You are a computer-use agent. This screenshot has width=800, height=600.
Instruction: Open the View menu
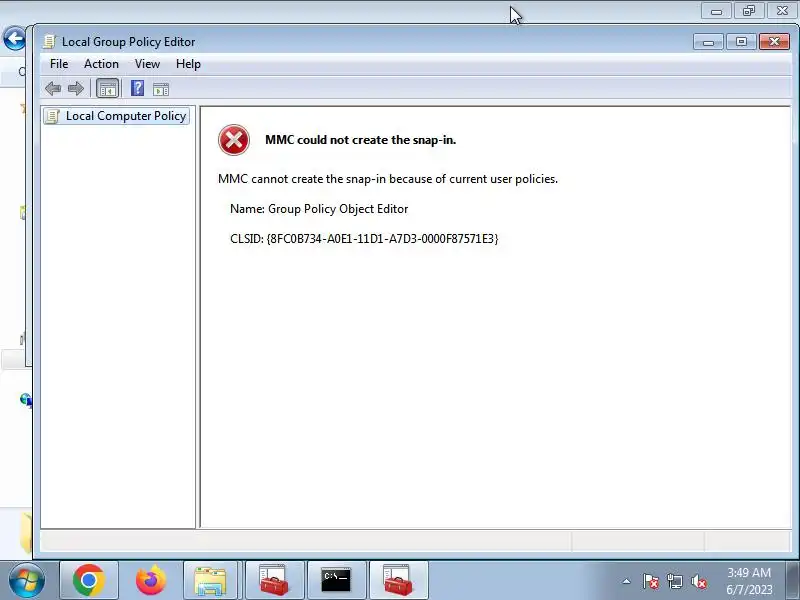[x=147, y=64]
